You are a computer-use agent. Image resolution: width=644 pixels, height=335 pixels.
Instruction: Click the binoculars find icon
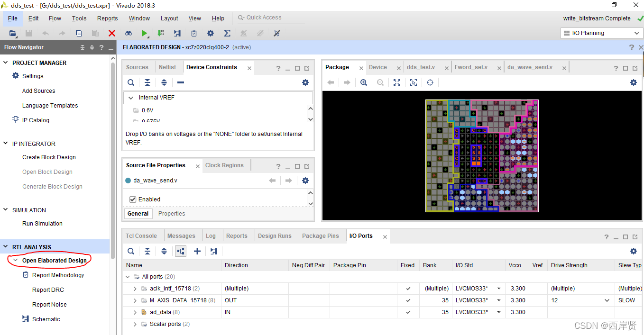pyautogui.click(x=129, y=33)
